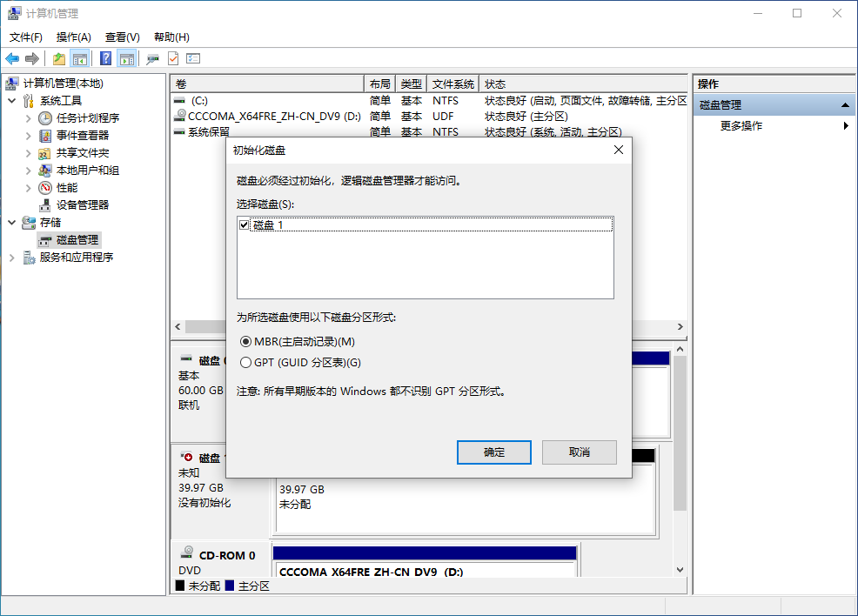Select MBR(主启动记录) radio option
This screenshot has width=858, height=616.
coord(245,342)
